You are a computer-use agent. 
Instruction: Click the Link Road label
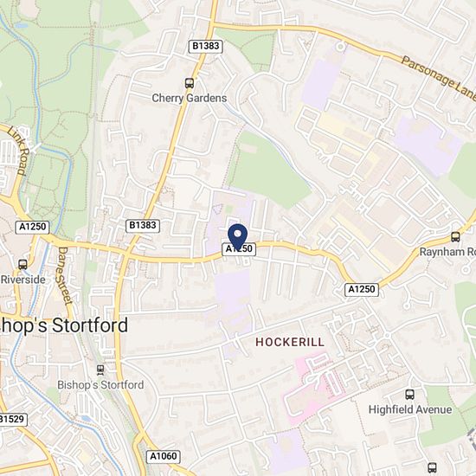click(x=19, y=151)
